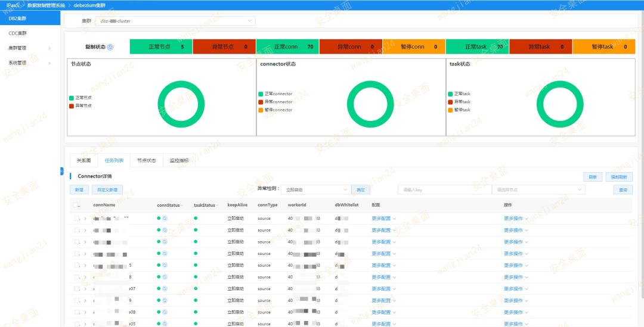Open the 异常检测 立即启动 dropdown
The image size is (644, 327).
(x=316, y=189)
